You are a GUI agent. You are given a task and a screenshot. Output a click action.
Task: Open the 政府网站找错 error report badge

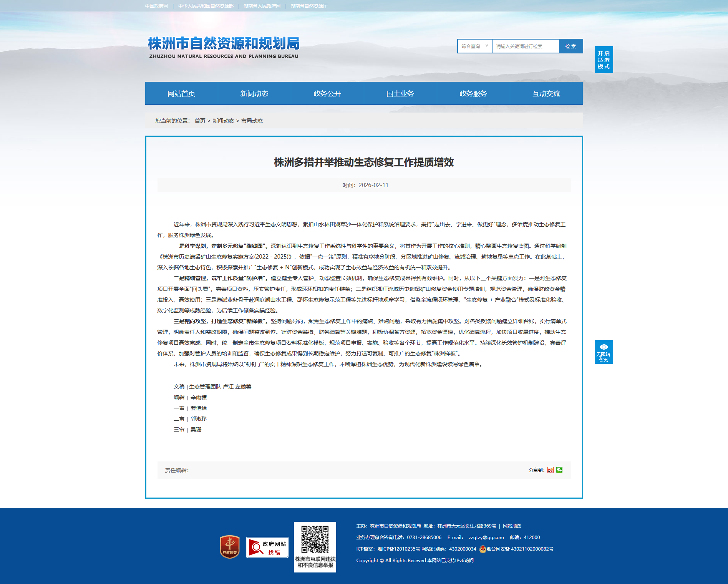(267, 547)
